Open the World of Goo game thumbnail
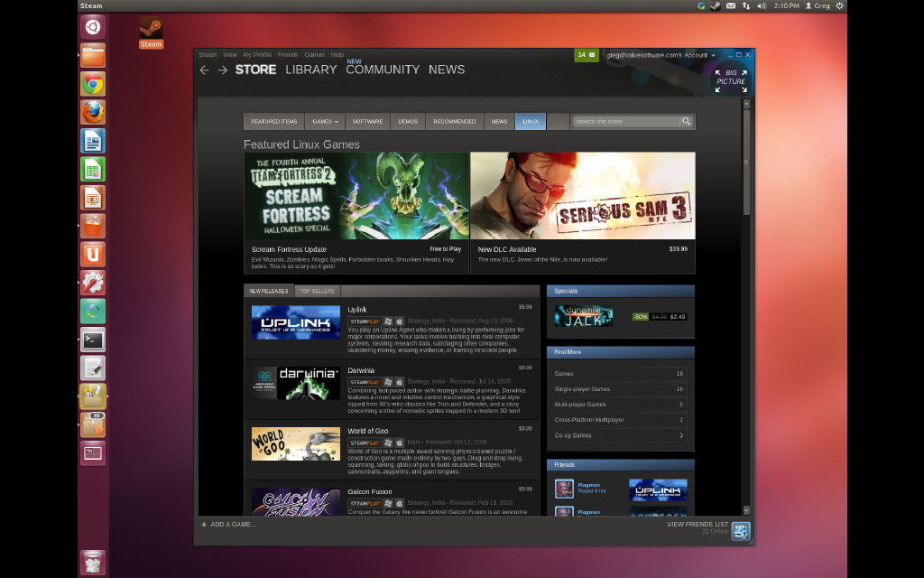924x578 pixels. 296,444
